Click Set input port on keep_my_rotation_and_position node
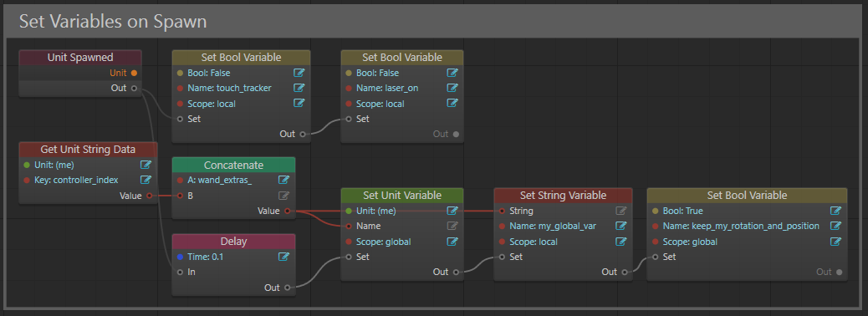This screenshot has width=868, height=316. tap(655, 257)
